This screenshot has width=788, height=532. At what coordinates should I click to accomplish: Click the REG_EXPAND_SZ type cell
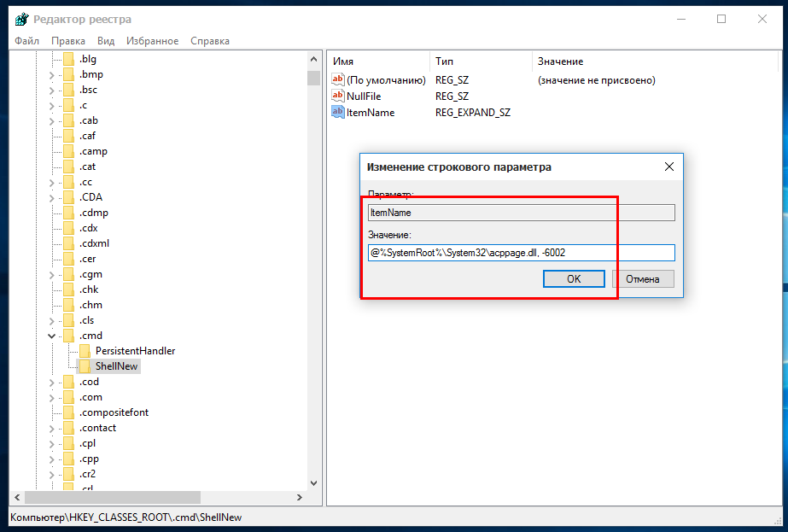(473, 112)
